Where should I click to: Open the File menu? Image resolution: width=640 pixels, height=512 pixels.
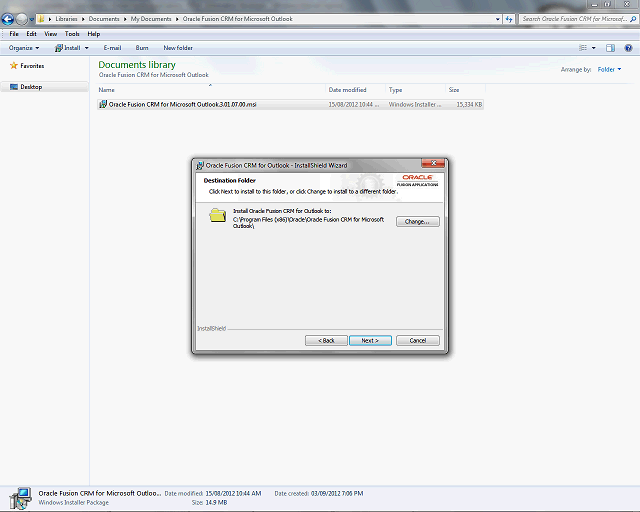tap(14, 34)
